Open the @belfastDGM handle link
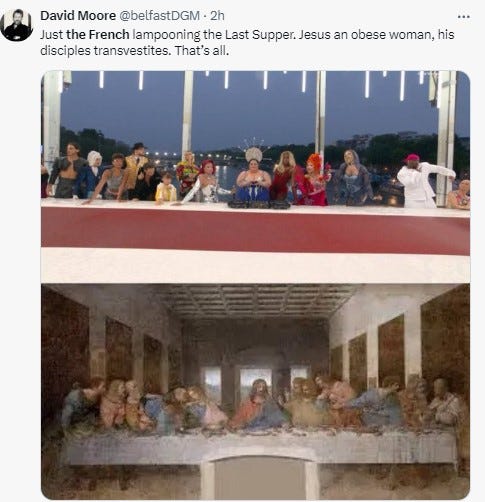Viewport: 485px width, 502px height. (x=159, y=16)
